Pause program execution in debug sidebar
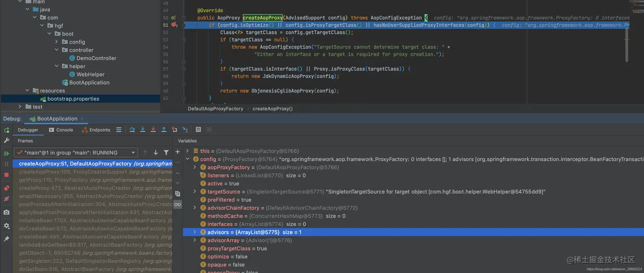644x273 pixels. coord(6,164)
